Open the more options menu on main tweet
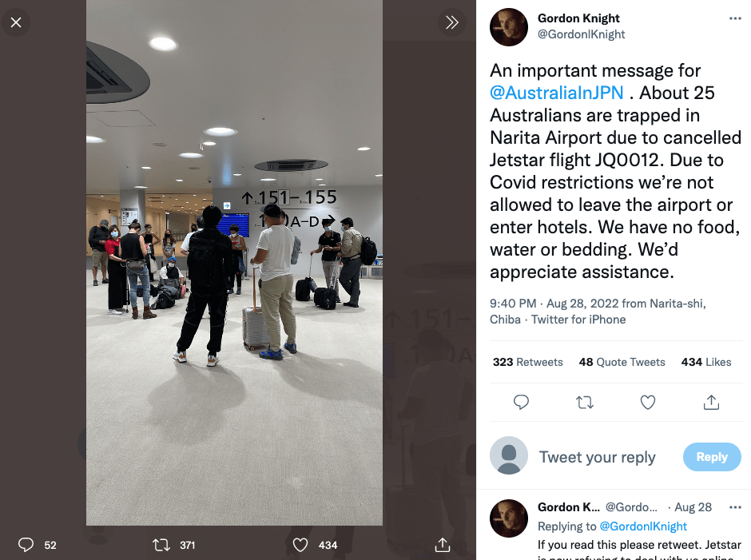The image size is (751, 560). coord(735,18)
